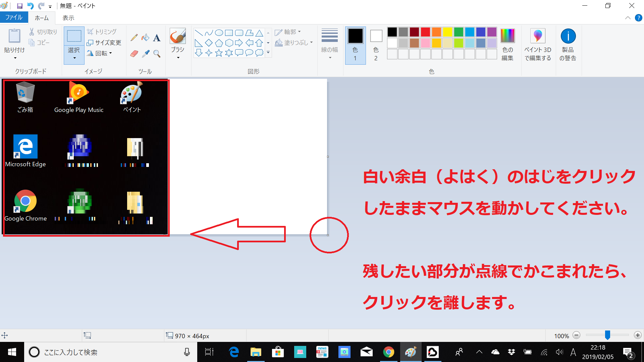Click the Crop (トリミング) button

tap(102, 32)
